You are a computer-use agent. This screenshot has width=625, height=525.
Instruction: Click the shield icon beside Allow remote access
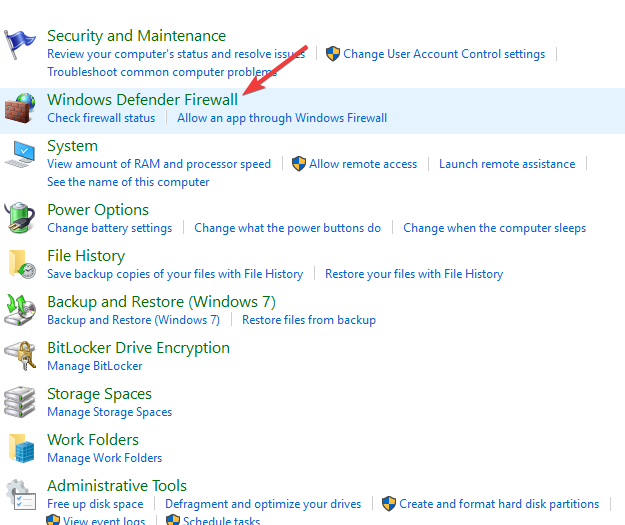coord(299,163)
